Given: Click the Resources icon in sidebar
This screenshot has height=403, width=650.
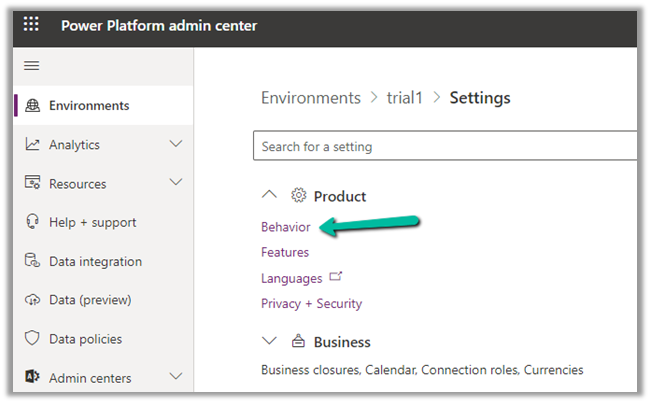Looking at the screenshot, I should [x=32, y=184].
